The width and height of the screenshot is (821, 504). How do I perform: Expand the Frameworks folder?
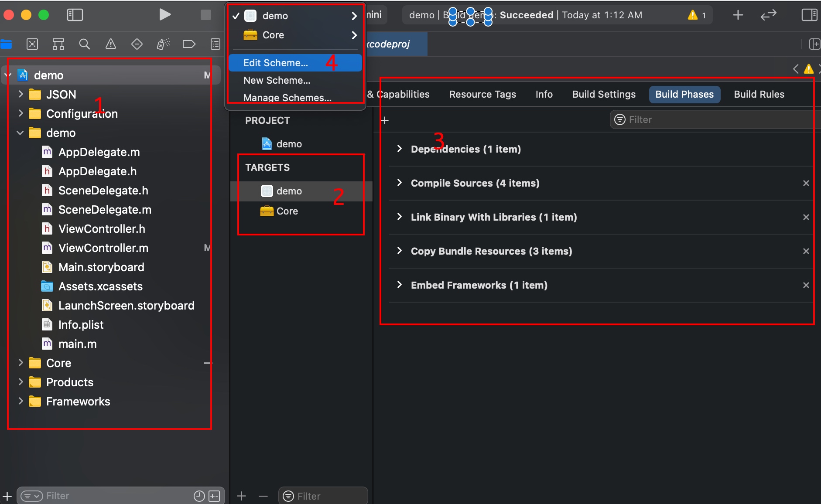pos(21,401)
